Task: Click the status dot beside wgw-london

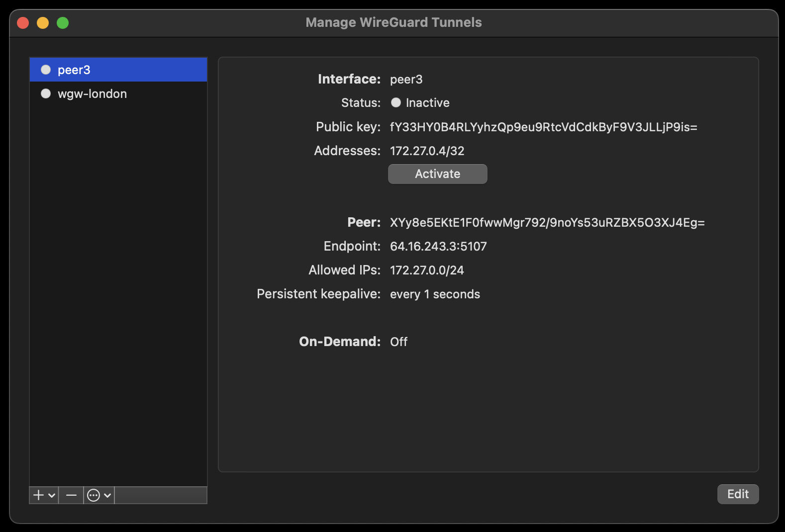Action: pyautogui.click(x=46, y=93)
